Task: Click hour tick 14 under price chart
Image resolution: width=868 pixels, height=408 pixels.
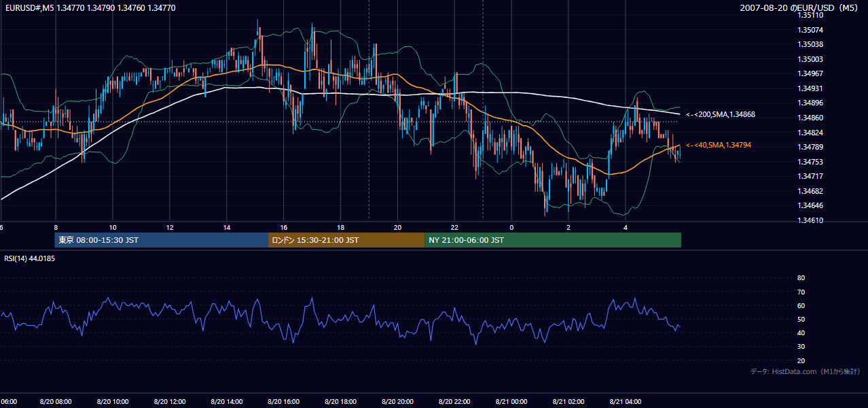Action: click(x=227, y=227)
